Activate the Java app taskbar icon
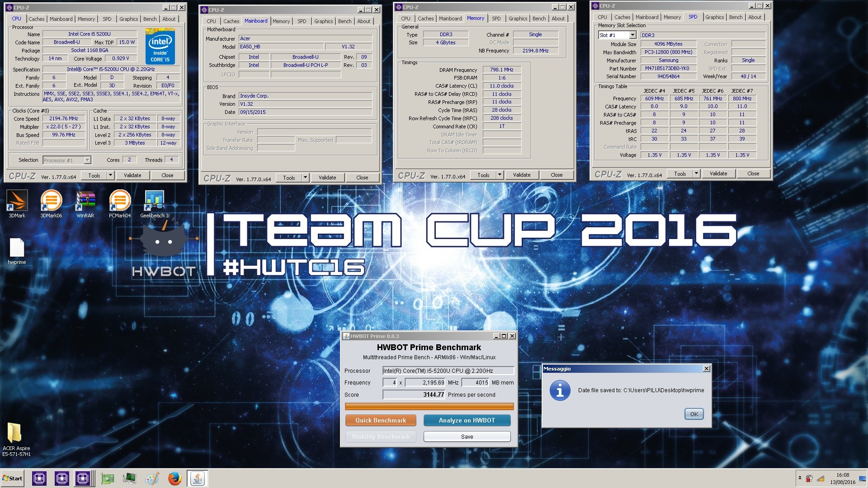This screenshot has width=868, height=488. (x=197, y=479)
